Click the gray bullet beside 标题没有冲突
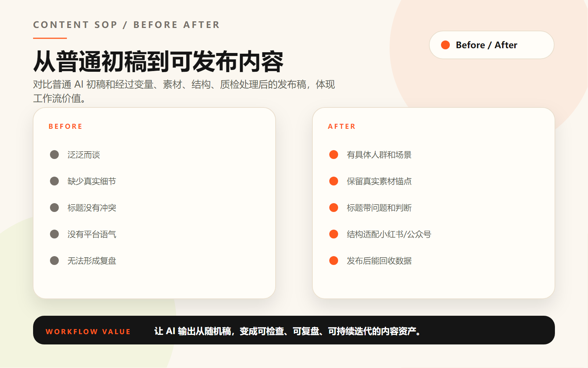The image size is (588, 368). 54,208
